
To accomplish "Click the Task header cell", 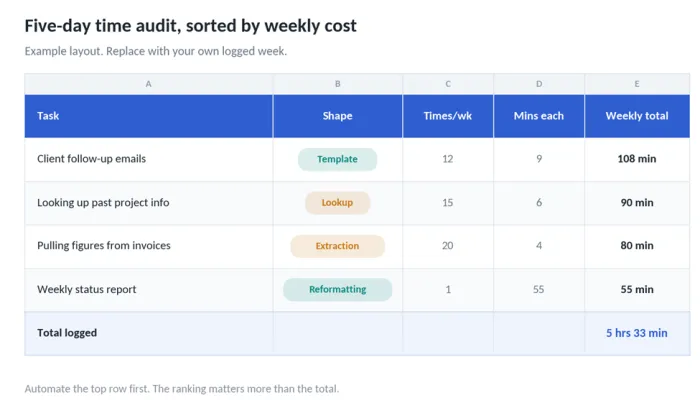I will point(149,116).
